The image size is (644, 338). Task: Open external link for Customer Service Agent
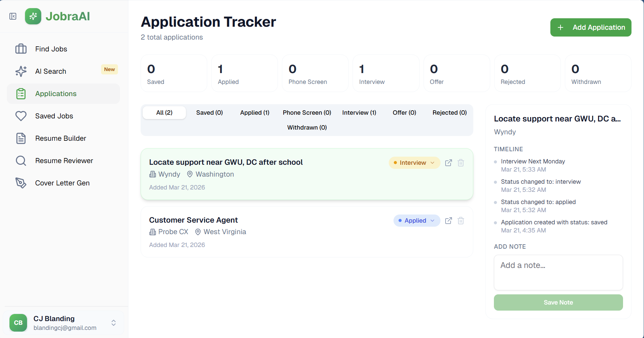pyautogui.click(x=449, y=221)
